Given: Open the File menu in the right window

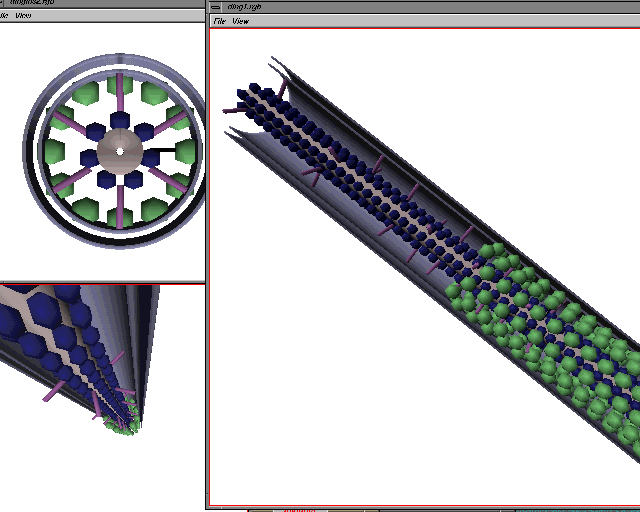Looking at the screenshot, I should pos(219,21).
